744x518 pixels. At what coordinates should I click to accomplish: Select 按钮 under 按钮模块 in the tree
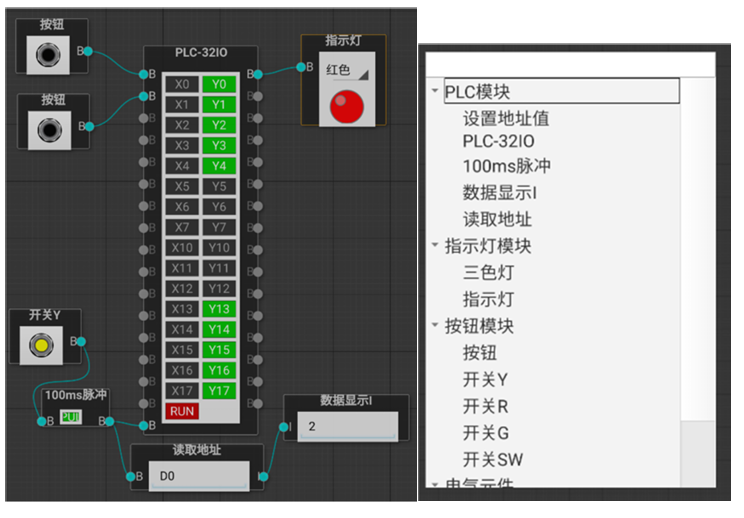[480, 352]
